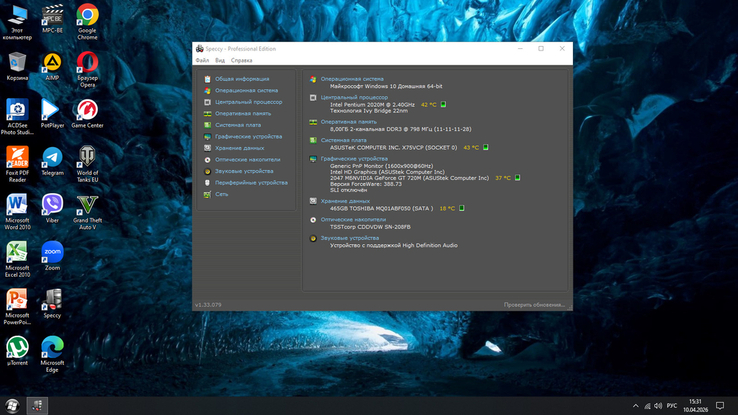Open the notification center icon
The height and width of the screenshot is (415, 738).
click(720, 406)
